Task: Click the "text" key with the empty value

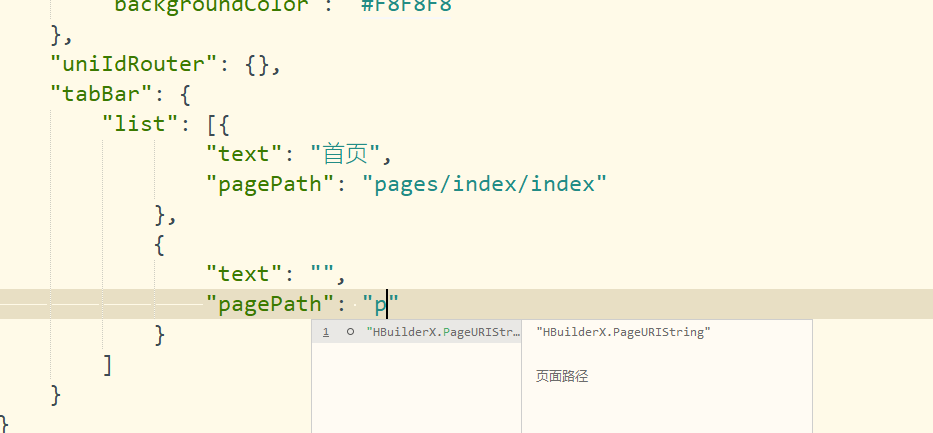Action: (x=246, y=274)
